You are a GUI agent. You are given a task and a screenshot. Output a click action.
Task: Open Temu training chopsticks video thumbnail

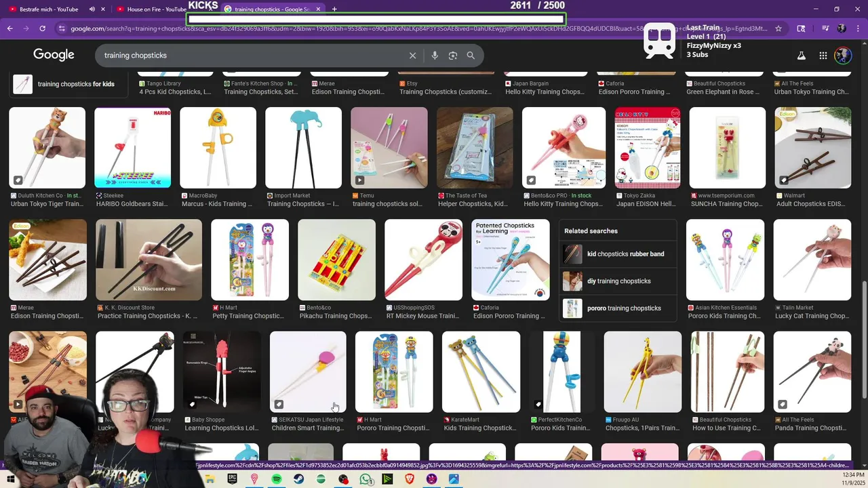point(389,148)
